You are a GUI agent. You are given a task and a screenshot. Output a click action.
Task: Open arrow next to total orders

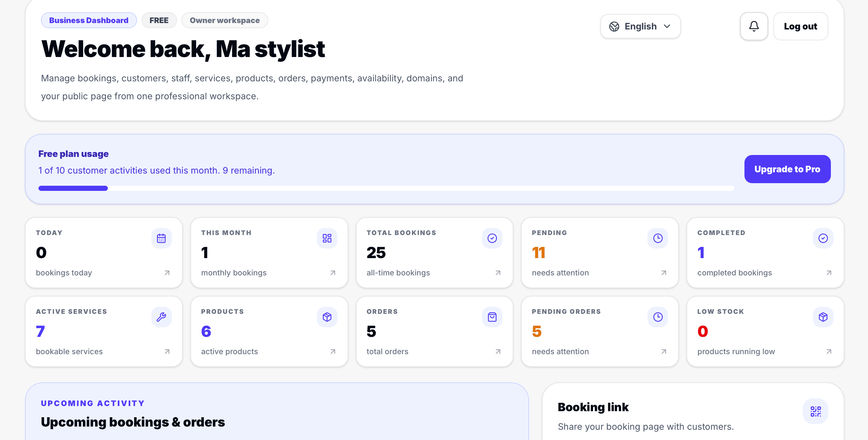pyautogui.click(x=498, y=352)
